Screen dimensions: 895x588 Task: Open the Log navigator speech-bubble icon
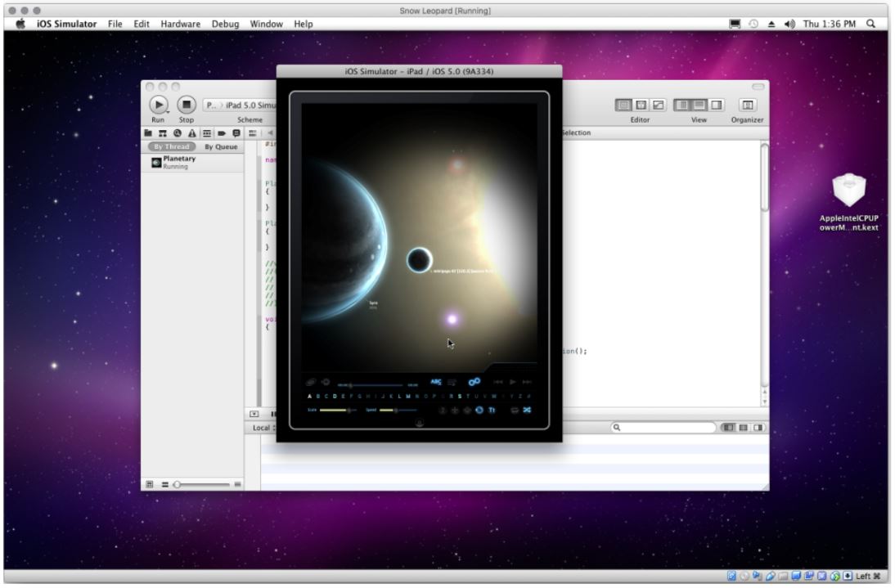(236, 133)
